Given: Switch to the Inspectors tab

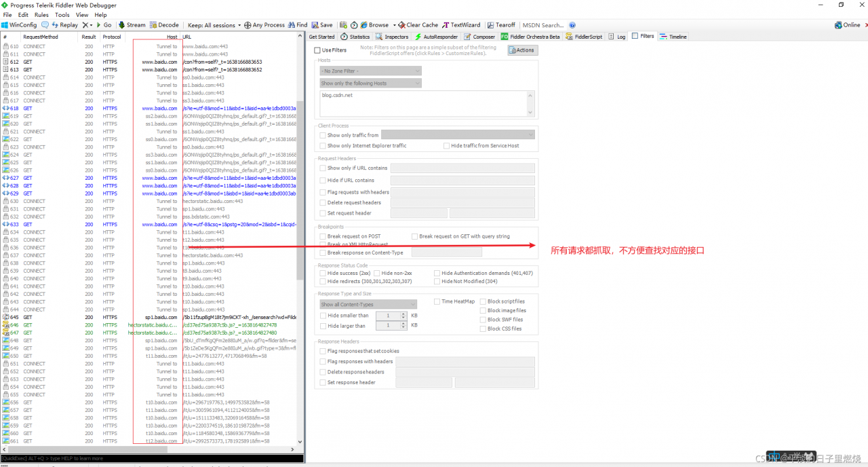Looking at the screenshot, I should tap(392, 37).
